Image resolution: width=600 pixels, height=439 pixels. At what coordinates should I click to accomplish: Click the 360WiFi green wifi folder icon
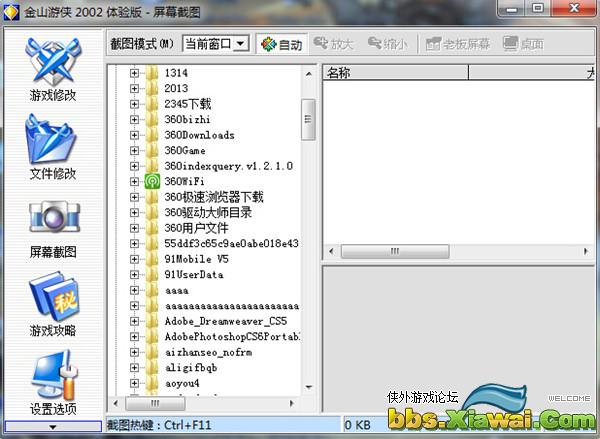point(152,182)
